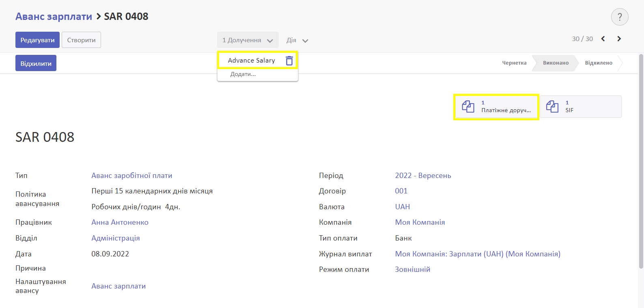
Task: Click the Відхилити button
Action: [x=36, y=63]
